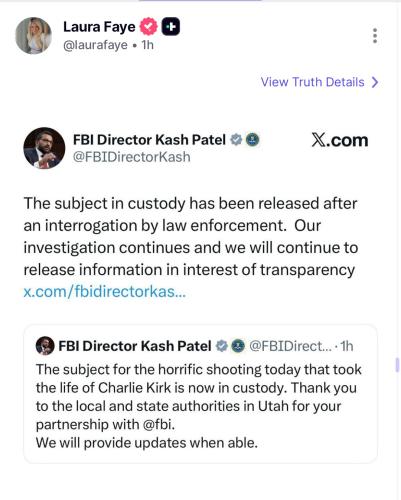Screen dimensions: 401x500
Task: Expand View Truth Details chevron arrow
Action: (375, 82)
